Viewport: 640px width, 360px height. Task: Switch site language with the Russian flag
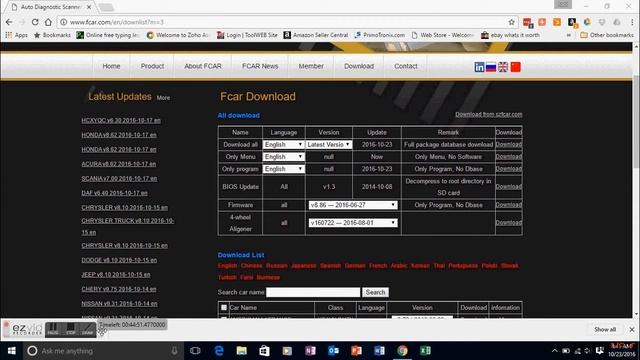pyautogui.click(x=491, y=67)
